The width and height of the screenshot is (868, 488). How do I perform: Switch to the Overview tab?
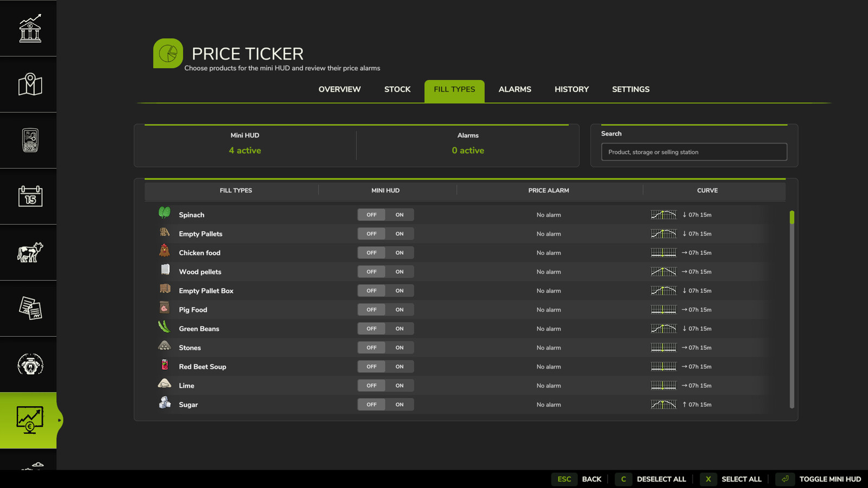(340, 89)
